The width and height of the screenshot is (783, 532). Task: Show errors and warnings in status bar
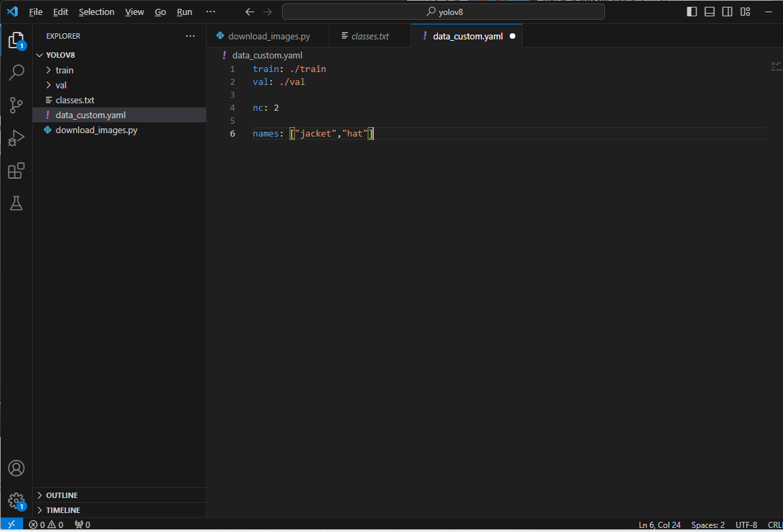pyautogui.click(x=46, y=525)
